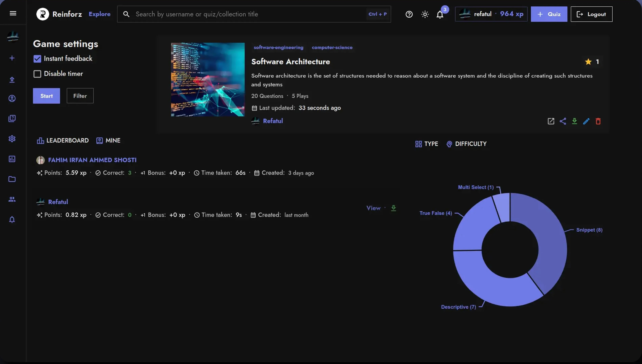Open notifications from the bell icon
This screenshot has width=642, height=364.
(x=440, y=15)
